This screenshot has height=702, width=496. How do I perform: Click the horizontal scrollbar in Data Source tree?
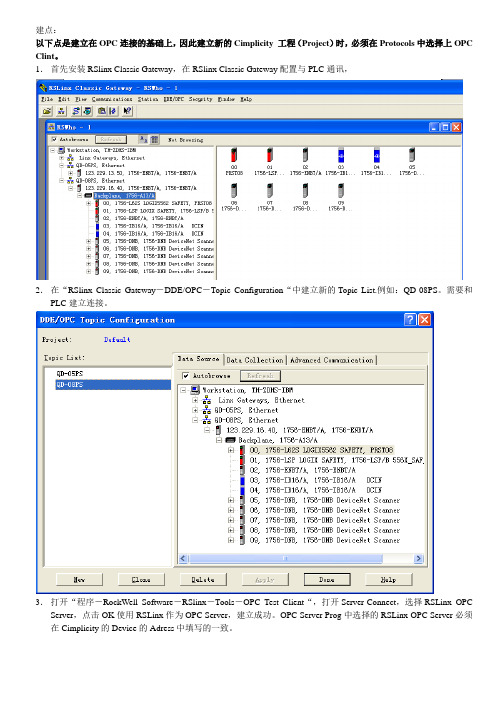[301, 558]
